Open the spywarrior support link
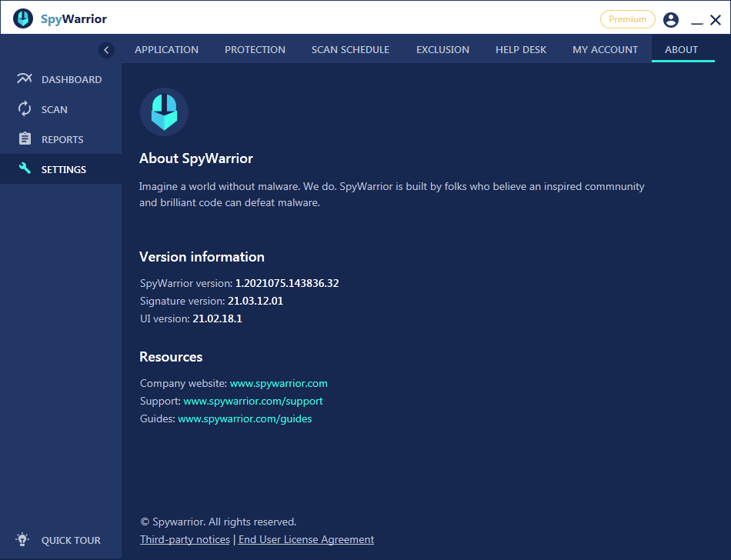The width and height of the screenshot is (731, 560). (252, 401)
